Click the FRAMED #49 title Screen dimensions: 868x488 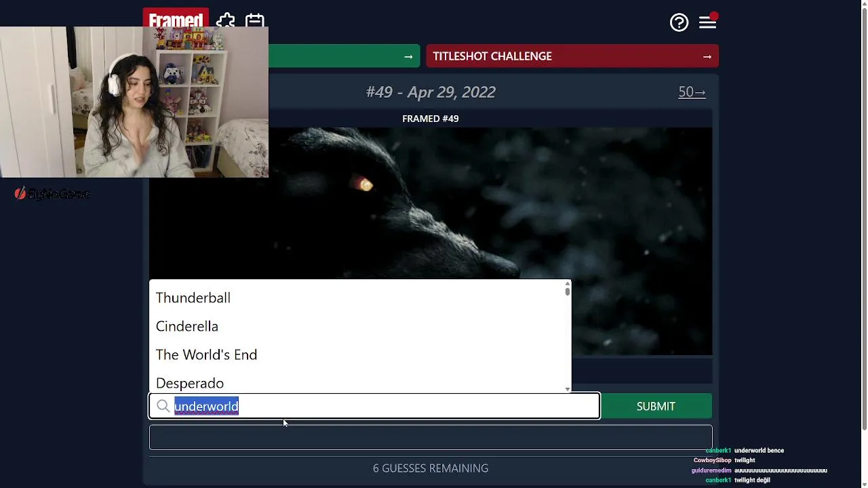pos(431,119)
